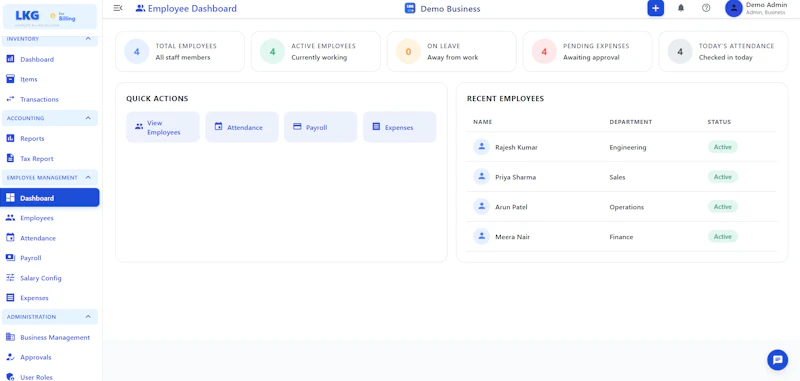The image size is (800, 381).
Task: Go to Reports in the sidebar
Action: 49,138
